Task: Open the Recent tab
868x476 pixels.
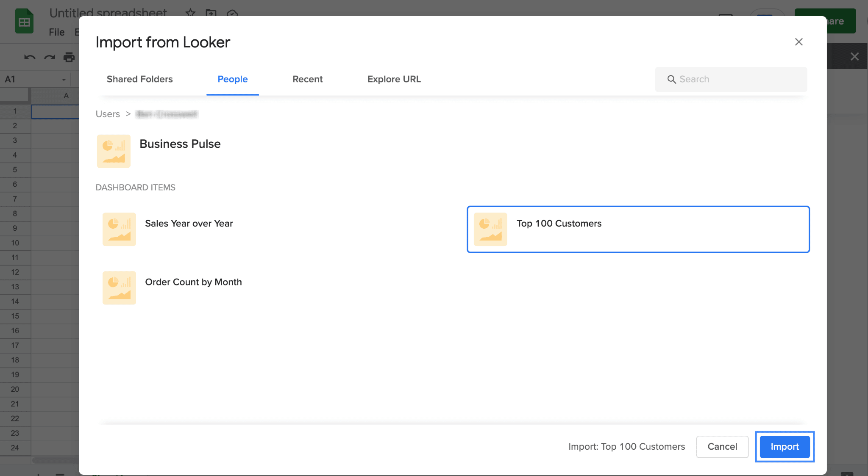Action: pyautogui.click(x=307, y=79)
